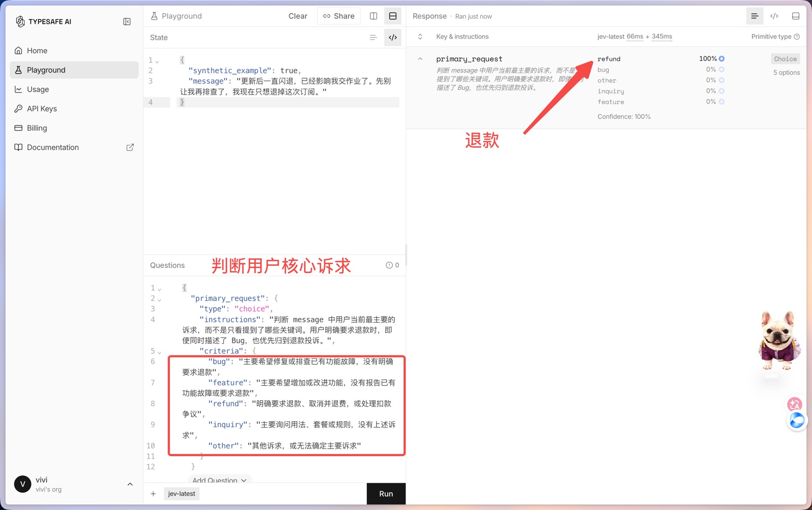The height and width of the screenshot is (510, 812).
Task: Click Primary type info icon
Action: 797,37
